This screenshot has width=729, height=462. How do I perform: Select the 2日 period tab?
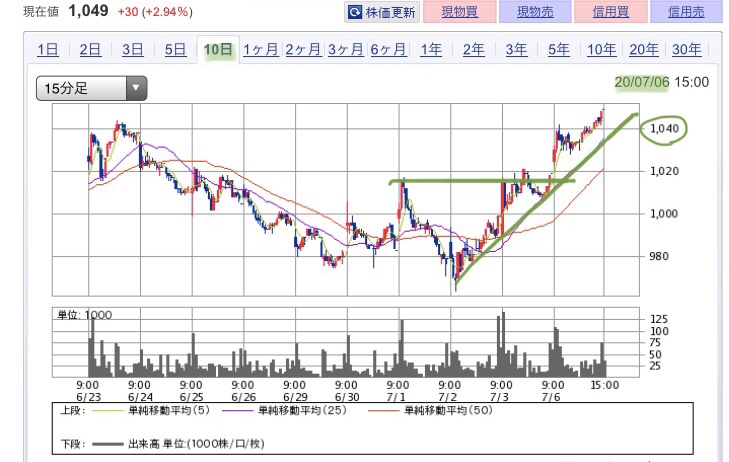[90, 49]
